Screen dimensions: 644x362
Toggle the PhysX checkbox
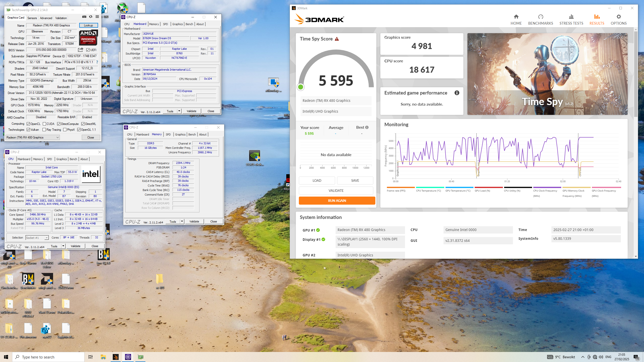[x=65, y=129]
